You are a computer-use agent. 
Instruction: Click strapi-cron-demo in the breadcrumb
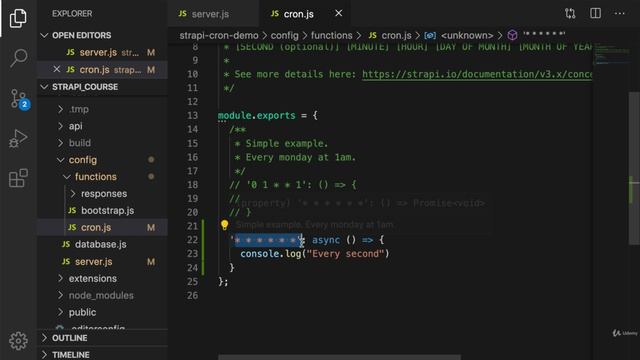[219, 36]
